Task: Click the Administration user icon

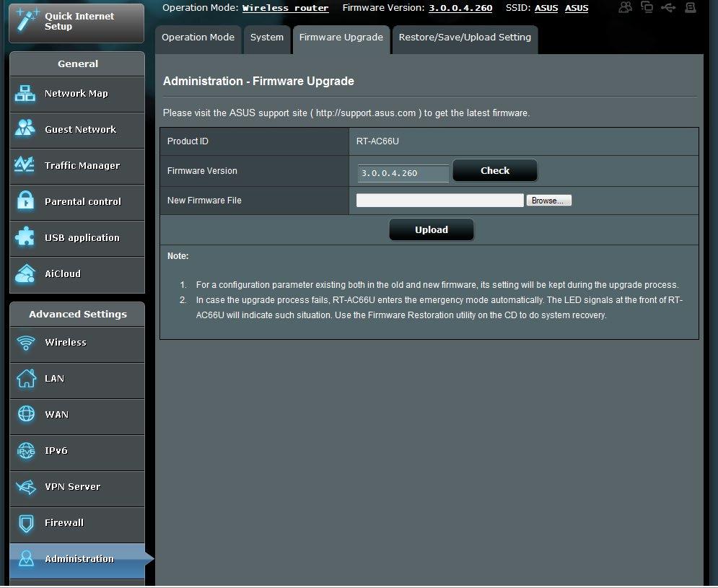Action: coord(26,558)
